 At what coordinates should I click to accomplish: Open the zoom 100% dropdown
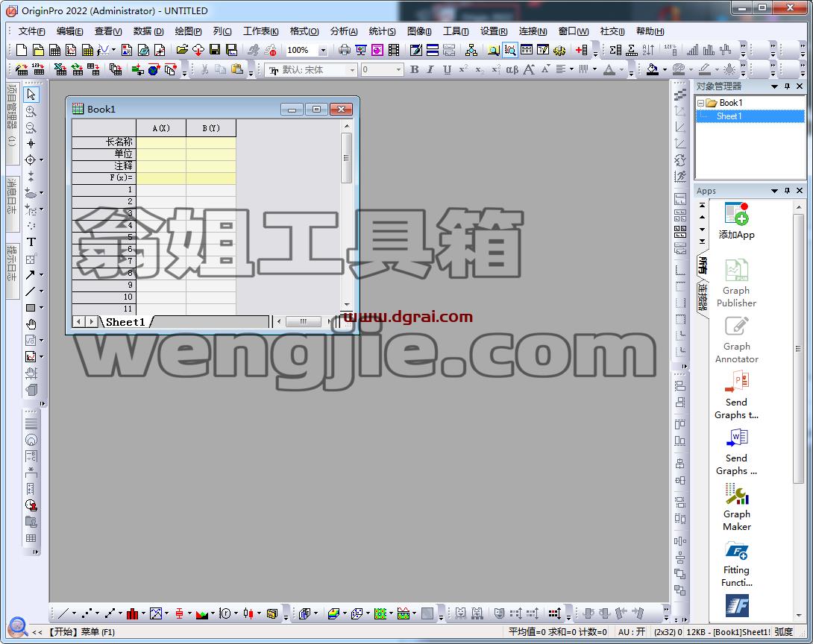(x=323, y=50)
